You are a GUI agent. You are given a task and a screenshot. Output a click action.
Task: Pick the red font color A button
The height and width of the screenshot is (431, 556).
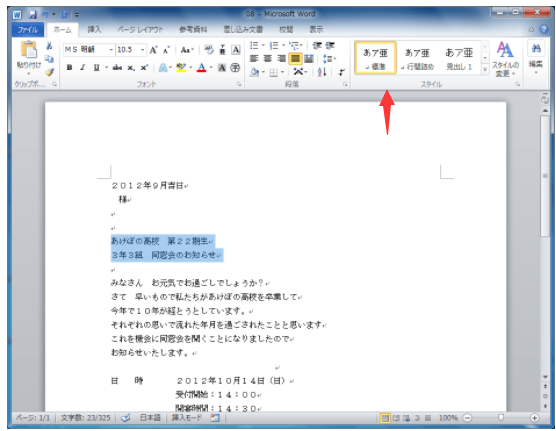201,68
